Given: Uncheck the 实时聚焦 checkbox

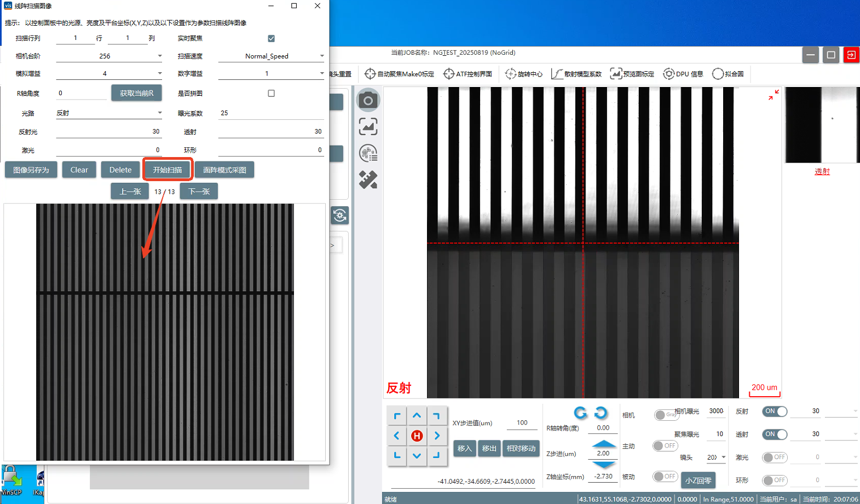Looking at the screenshot, I should [271, 38].
